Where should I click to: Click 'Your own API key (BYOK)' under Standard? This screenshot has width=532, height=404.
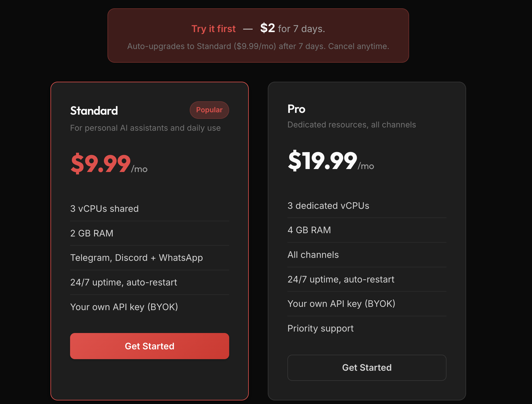124,307
